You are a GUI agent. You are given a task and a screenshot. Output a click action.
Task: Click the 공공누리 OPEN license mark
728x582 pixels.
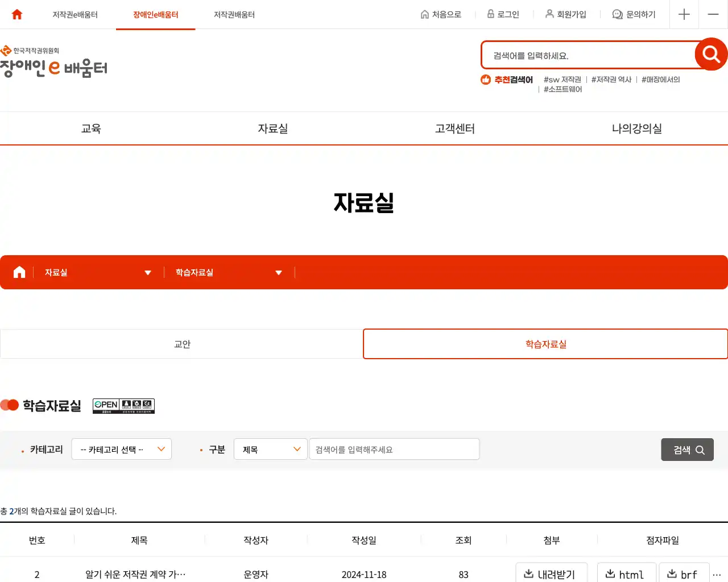(x=123, y=405)
